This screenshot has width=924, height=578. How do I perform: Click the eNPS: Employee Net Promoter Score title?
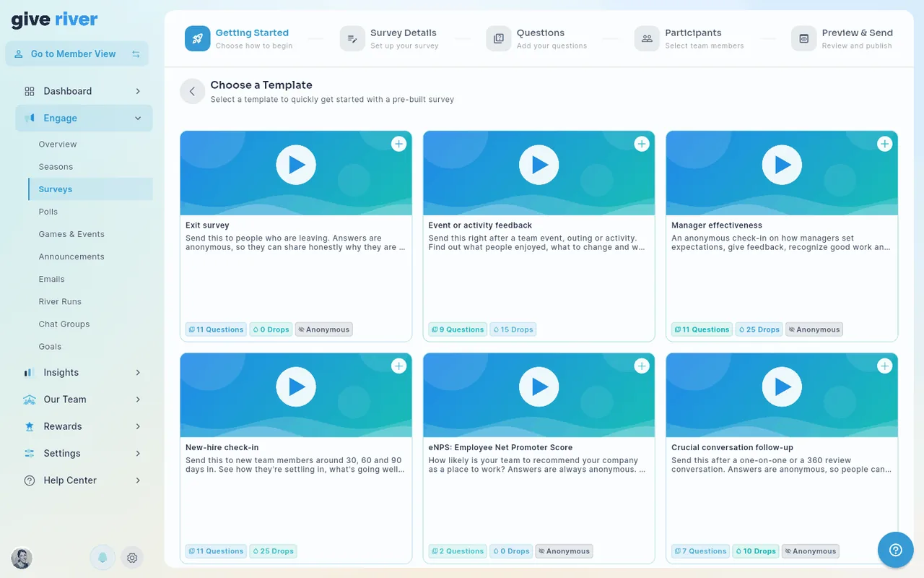tap(500, 447)
